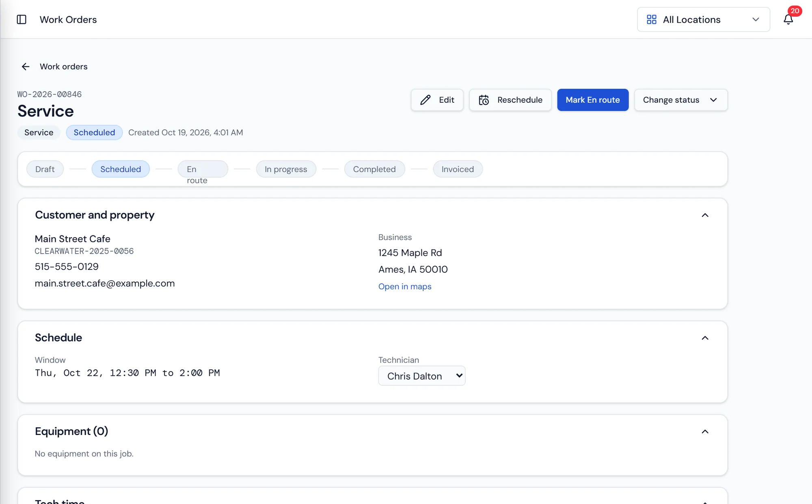Click the Ames, IA 50010 address line

pos(413,269)
